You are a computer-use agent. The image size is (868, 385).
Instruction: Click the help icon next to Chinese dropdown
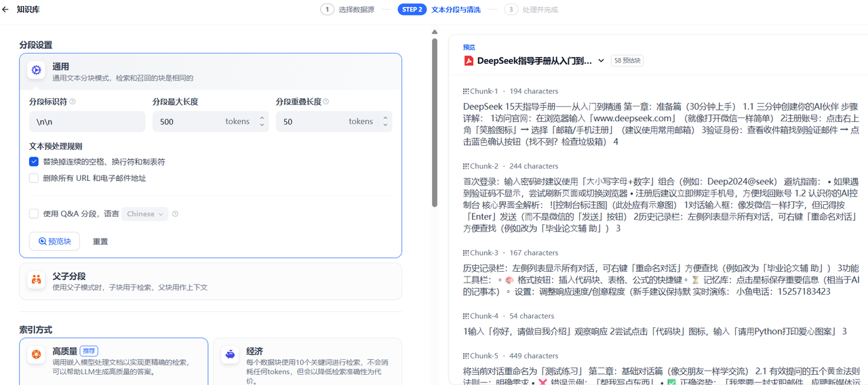pyautogui.click(x=175, y=214)
